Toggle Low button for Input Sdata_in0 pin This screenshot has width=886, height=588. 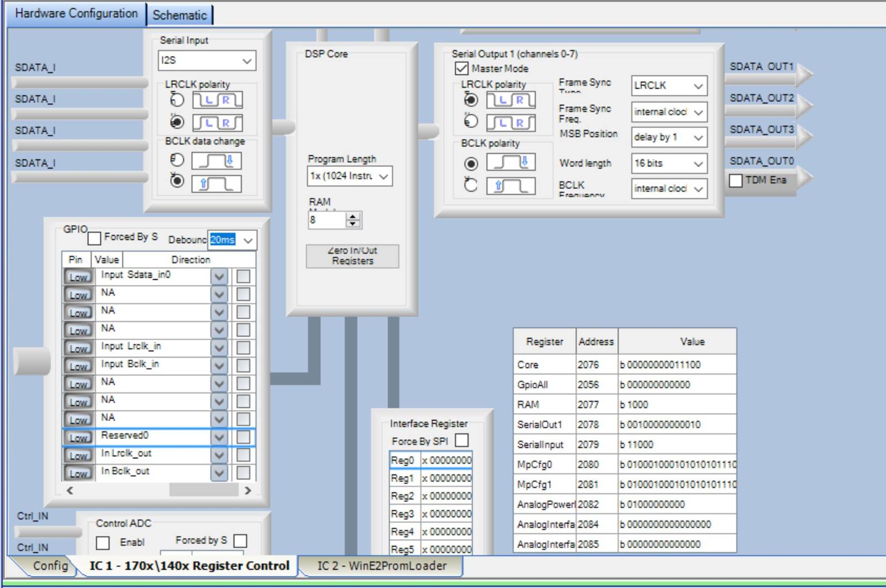(79, 277)
